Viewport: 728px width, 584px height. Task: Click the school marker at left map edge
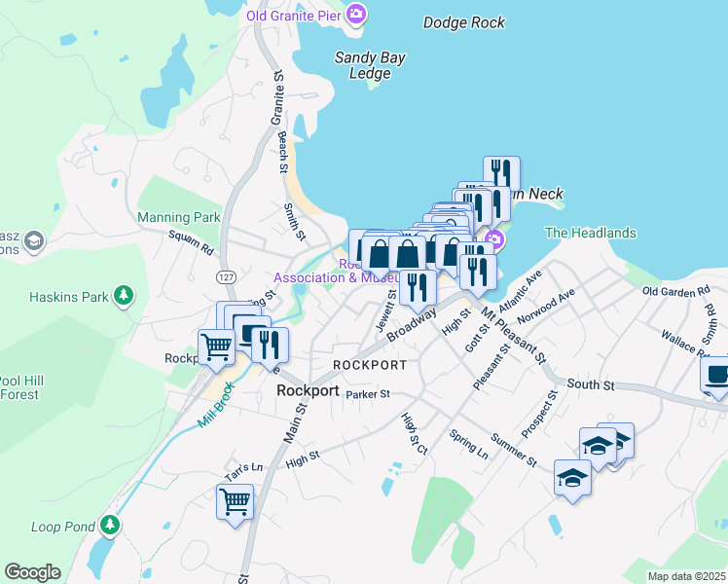[35, 240]
